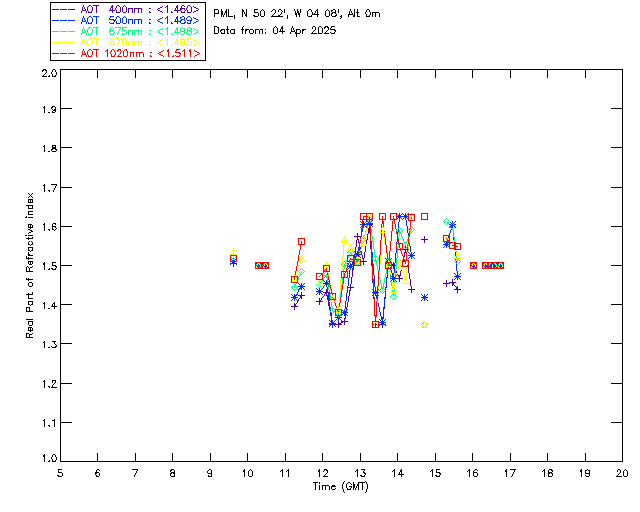Click the isolated red square marker near 14.7 GMT
This screenshot has height=512, width=640.
coord(424,216)
